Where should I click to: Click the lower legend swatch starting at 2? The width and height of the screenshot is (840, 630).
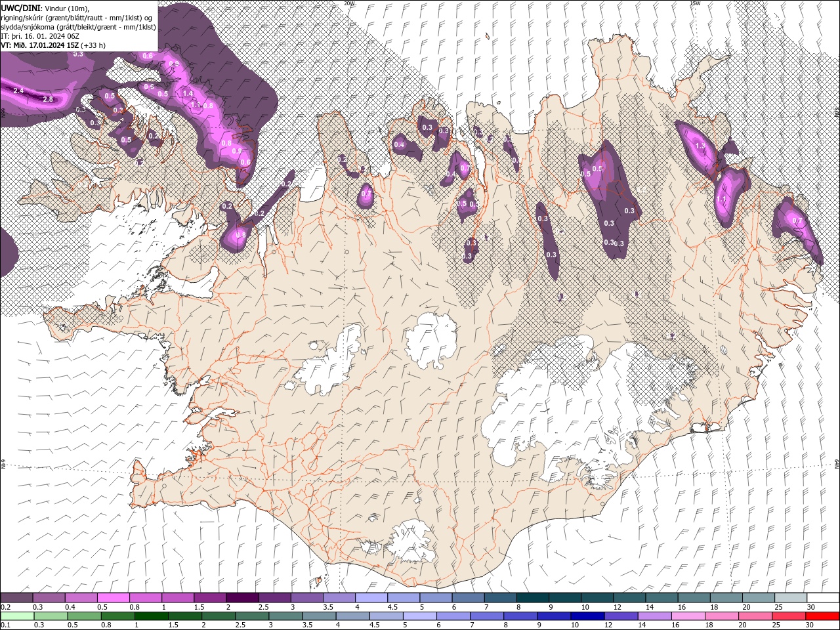[219, 616]
